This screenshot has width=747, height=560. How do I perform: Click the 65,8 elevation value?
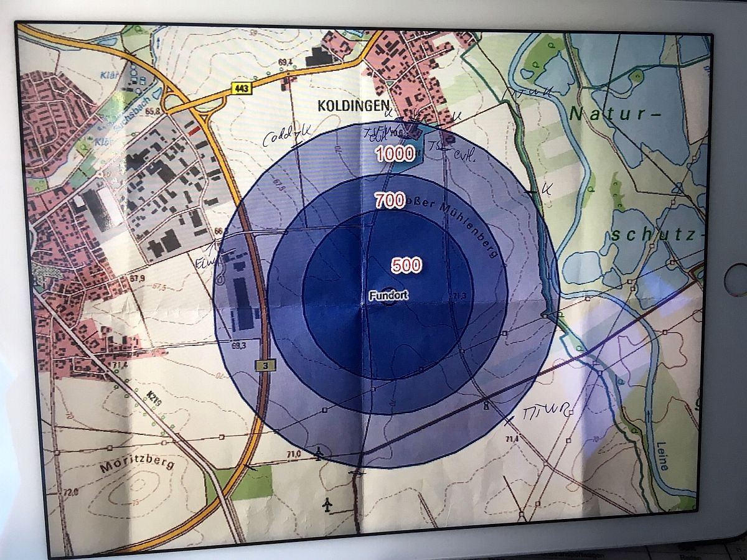click(x=154, y=111)
